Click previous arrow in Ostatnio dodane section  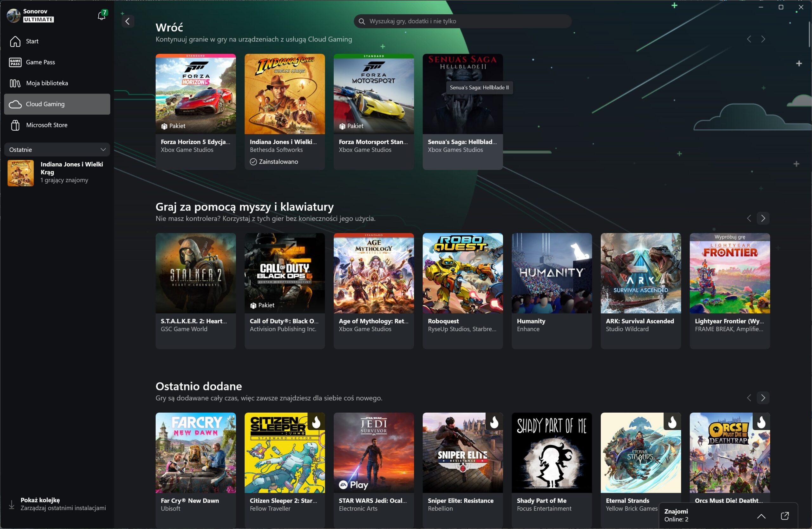pos(749,398)
